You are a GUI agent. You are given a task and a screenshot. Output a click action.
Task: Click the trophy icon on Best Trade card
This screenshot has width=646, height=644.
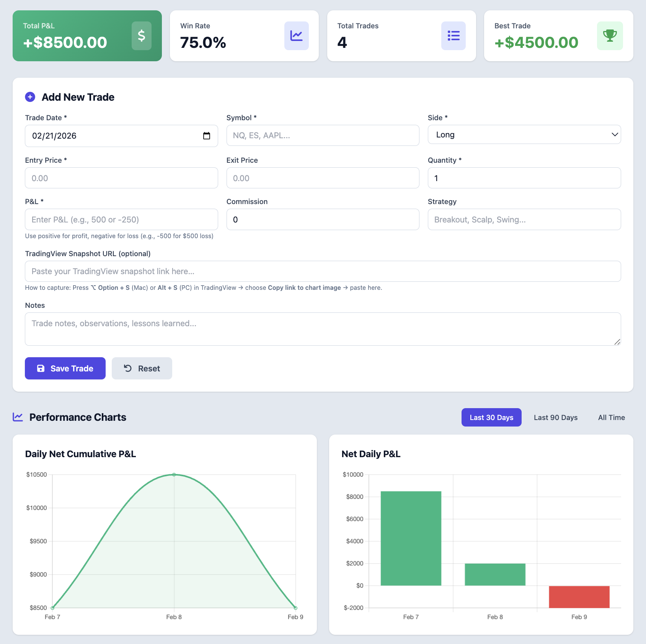tap(610, 36)
